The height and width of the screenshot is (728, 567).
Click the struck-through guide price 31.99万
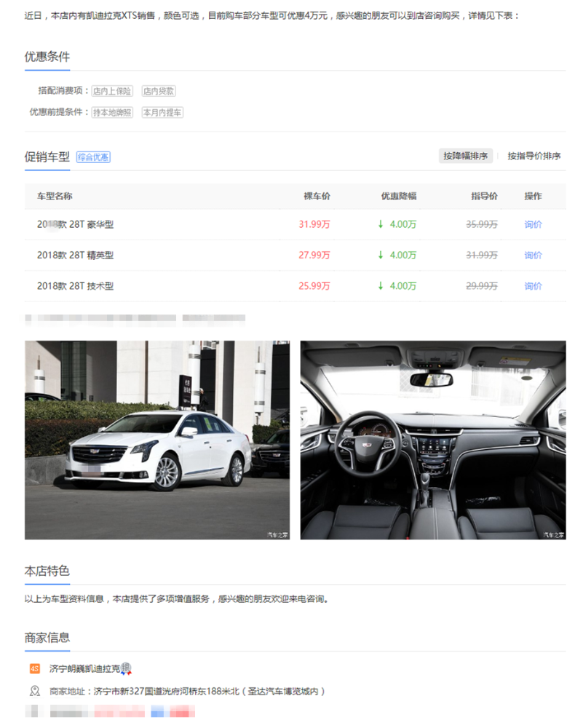[x=482, y=255]
